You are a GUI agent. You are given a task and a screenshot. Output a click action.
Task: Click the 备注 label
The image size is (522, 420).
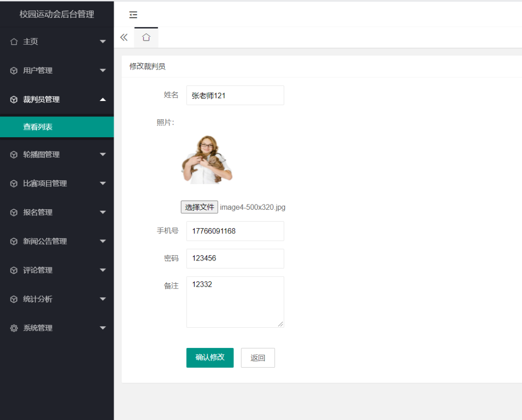(x=171, y=286)
